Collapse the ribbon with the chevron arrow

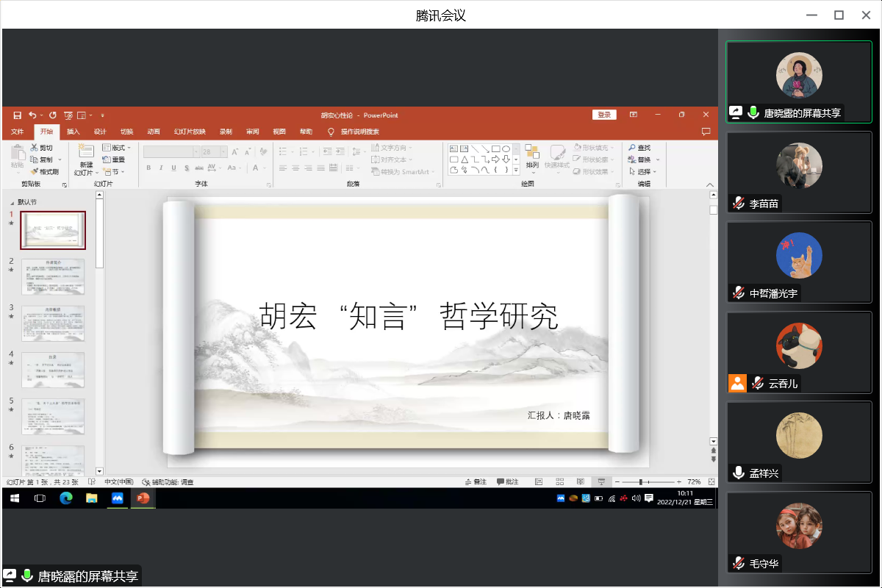tap(710, 184)
